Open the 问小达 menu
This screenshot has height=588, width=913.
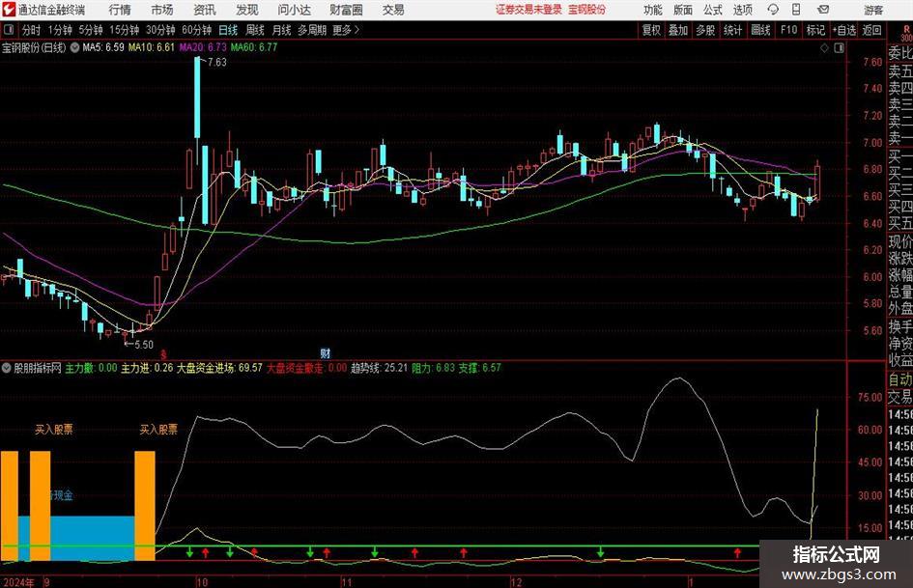[294, 10]
